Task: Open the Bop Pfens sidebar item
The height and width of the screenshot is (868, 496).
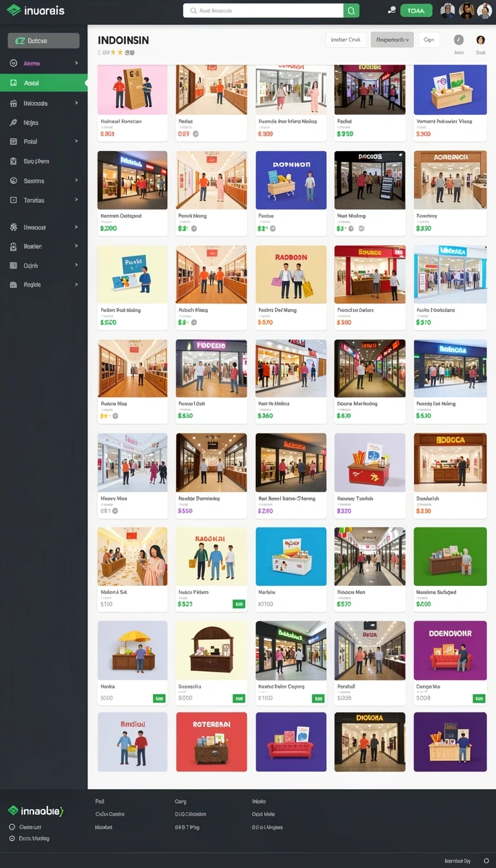Action: click(43, 161)
